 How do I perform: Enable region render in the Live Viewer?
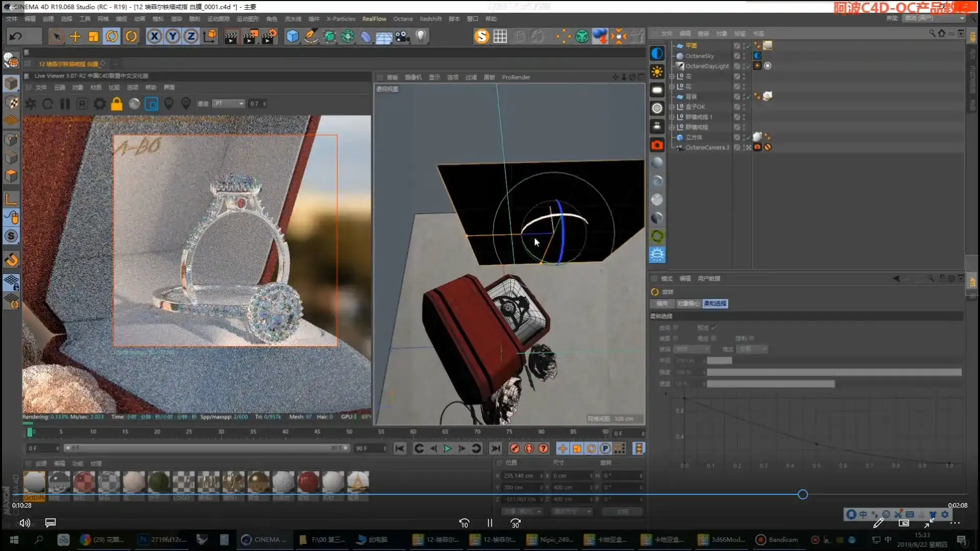tap(151, 104)
